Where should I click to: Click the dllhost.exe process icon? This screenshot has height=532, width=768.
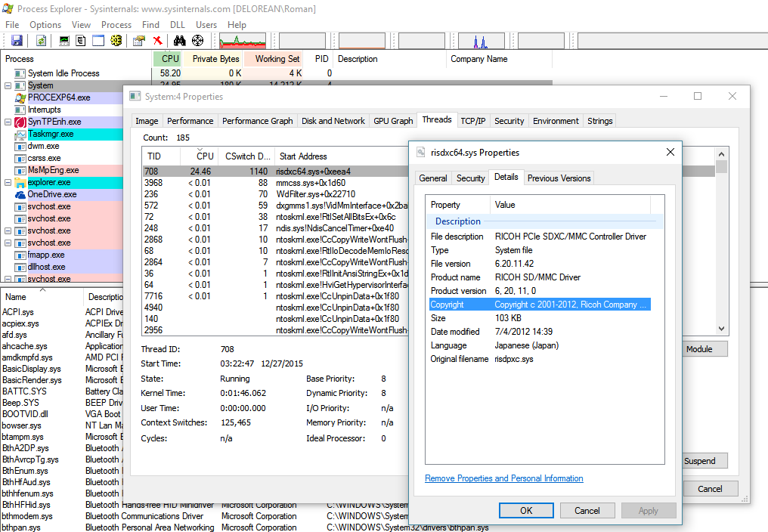click(x=20, y=268)
